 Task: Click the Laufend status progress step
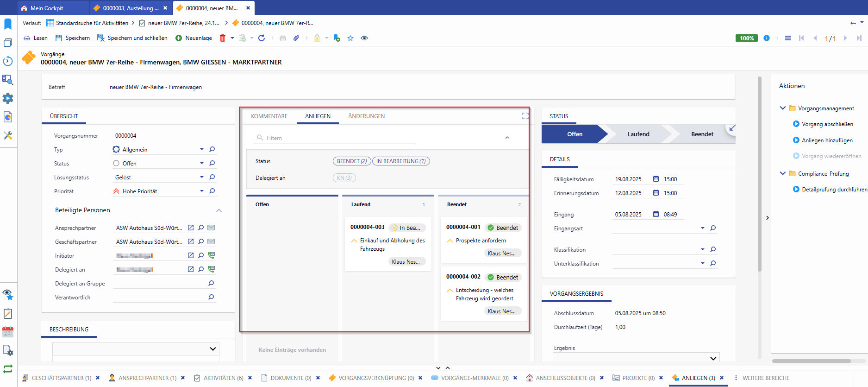click(x=638, y=134)
